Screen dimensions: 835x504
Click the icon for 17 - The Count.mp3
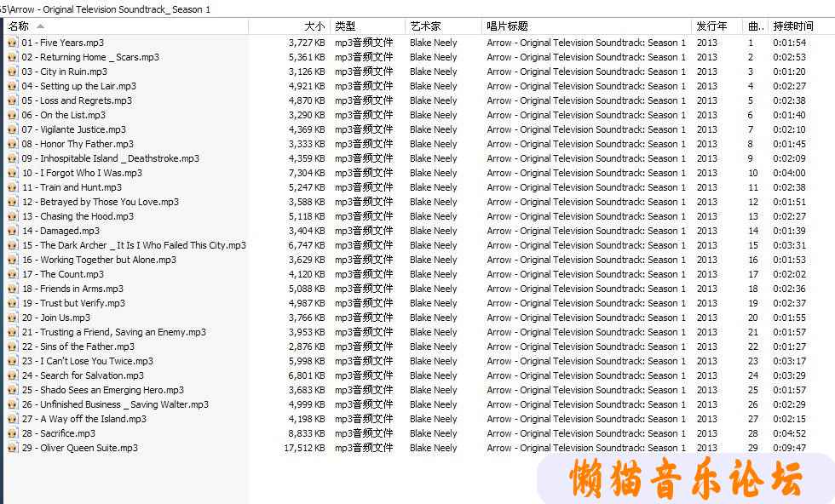coord(12,274)
